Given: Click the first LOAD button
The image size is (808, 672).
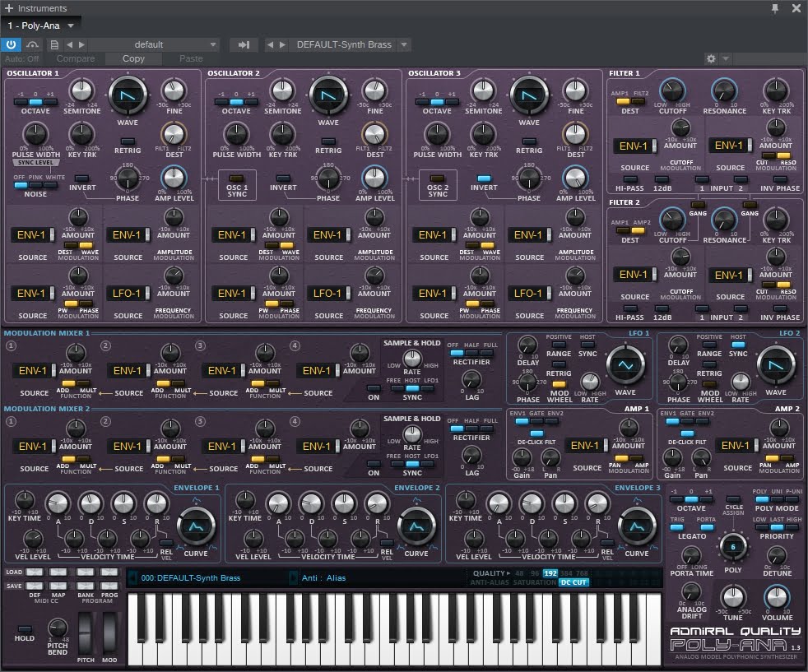Looking at the screenshot, I should (34, 572).
